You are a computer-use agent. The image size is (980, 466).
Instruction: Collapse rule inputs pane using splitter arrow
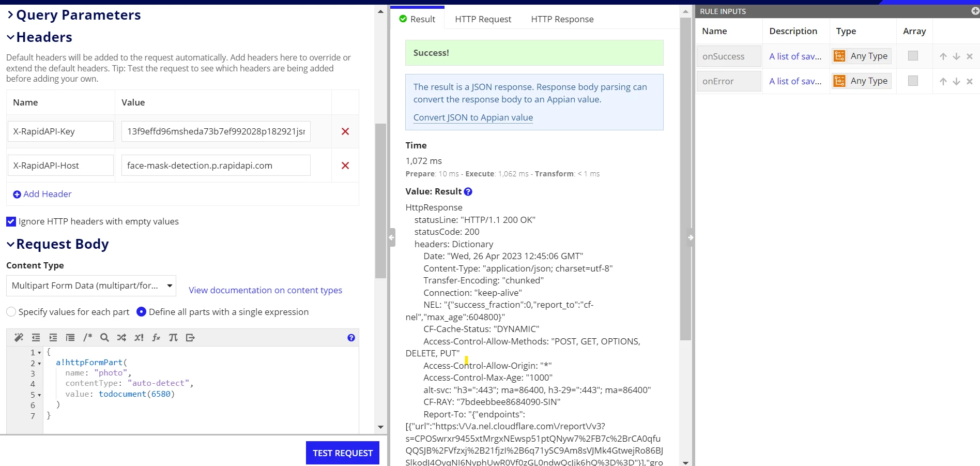point(691,237)
